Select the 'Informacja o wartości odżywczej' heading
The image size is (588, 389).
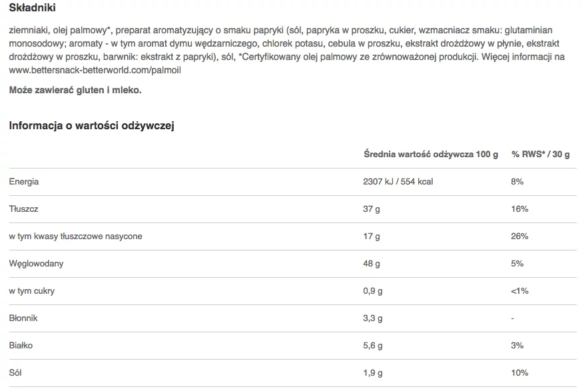(91, 125)
